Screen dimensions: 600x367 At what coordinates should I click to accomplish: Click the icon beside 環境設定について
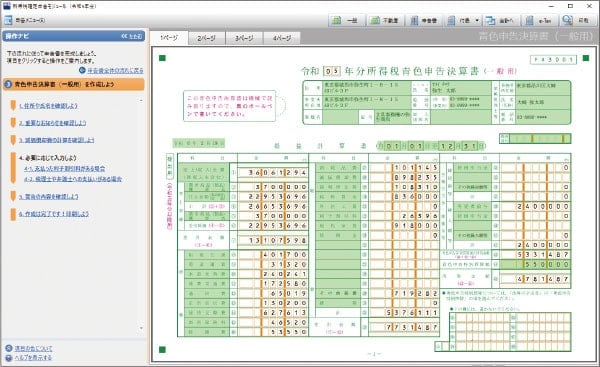tap(9, 348)
